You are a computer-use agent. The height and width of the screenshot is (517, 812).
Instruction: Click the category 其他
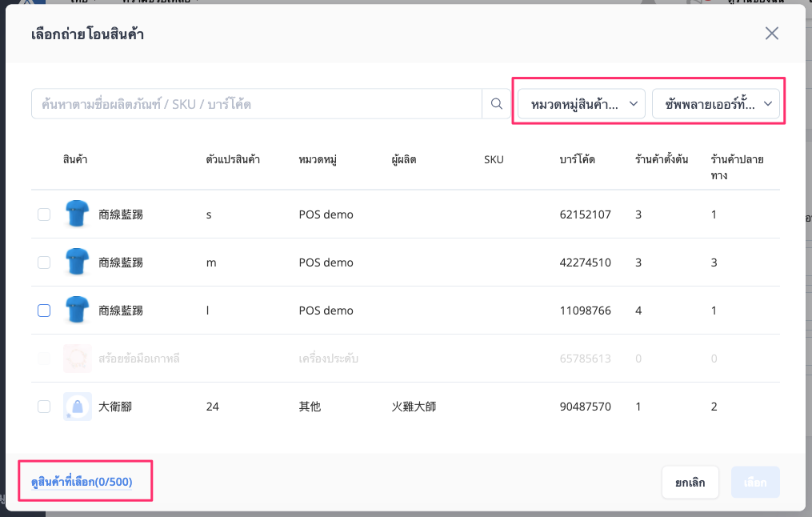[310, 407]
